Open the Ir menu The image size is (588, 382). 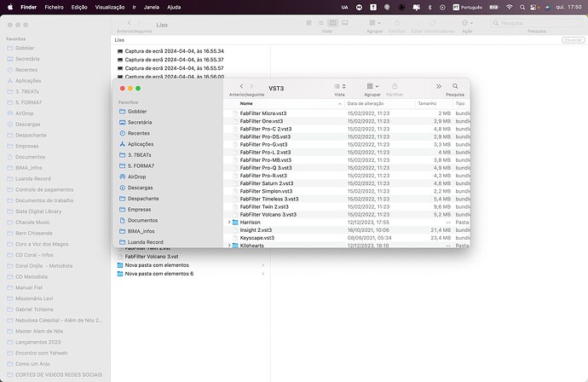coord(134,7)
